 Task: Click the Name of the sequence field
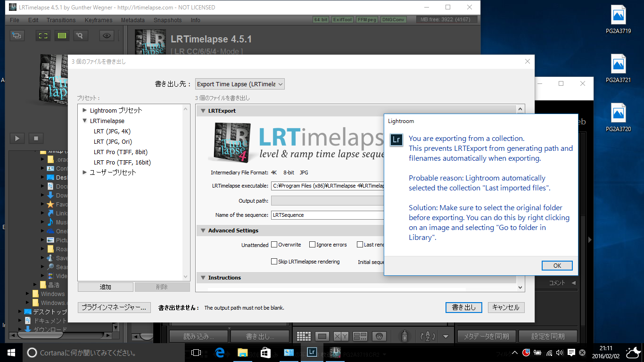click(329, 215)
